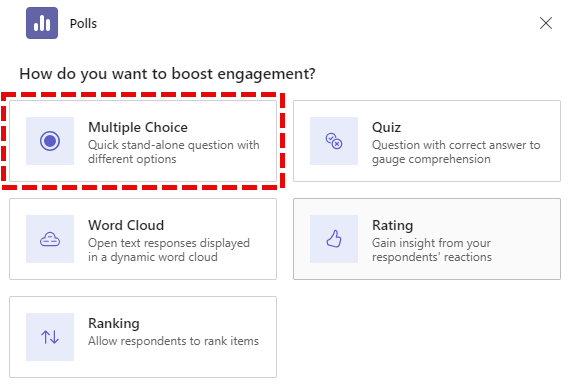Screen dimensions: 571x387
Task: Click the Polls app bar-chart icon
Action: 42,23
